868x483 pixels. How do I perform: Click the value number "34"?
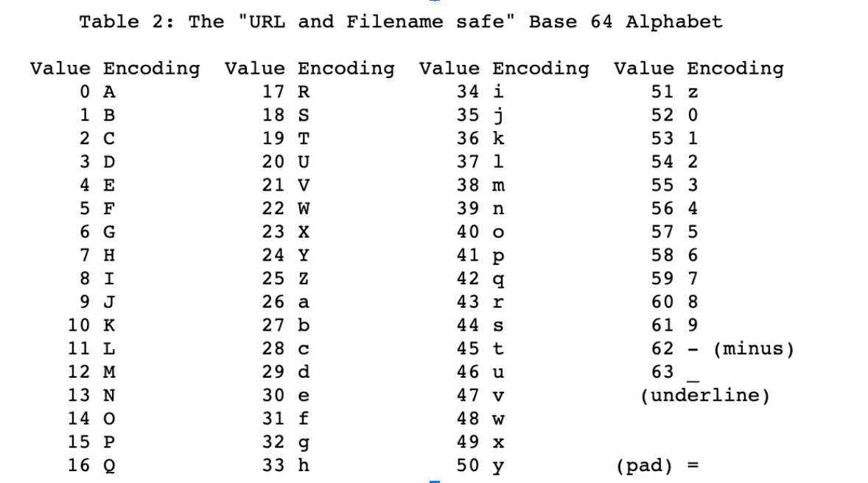click(x=468, y=92)
